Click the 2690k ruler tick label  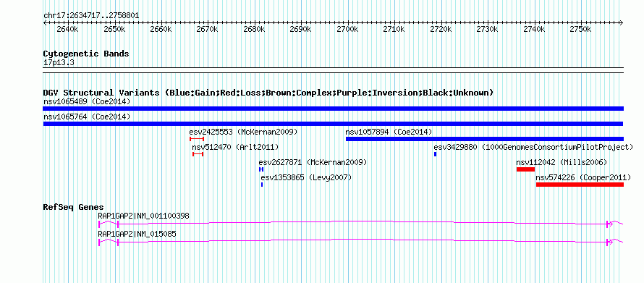(300, 30)
